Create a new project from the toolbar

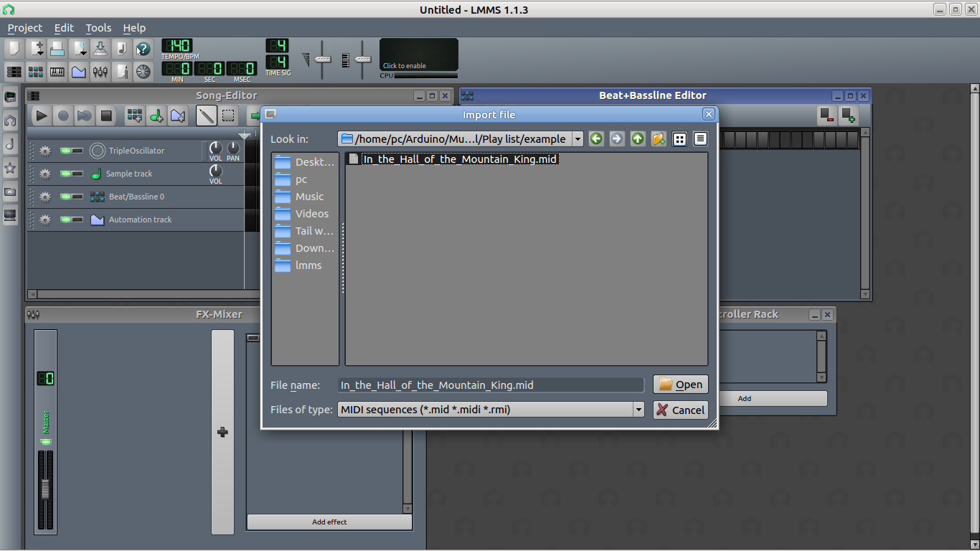[x=14, y=49]
